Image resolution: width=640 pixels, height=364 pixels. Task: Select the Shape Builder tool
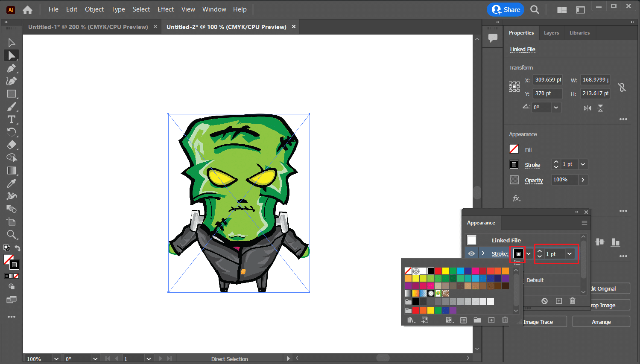pyautogui.click(x=12, y=158)
